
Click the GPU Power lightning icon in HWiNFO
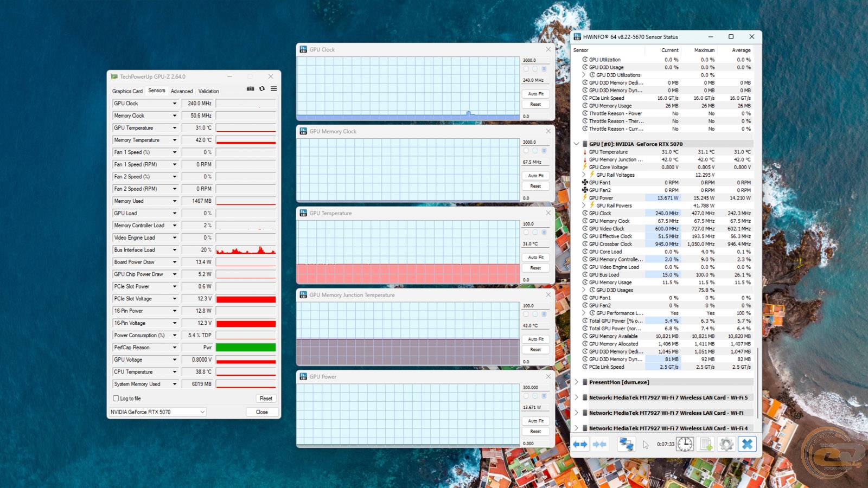[x=585, y=198]
